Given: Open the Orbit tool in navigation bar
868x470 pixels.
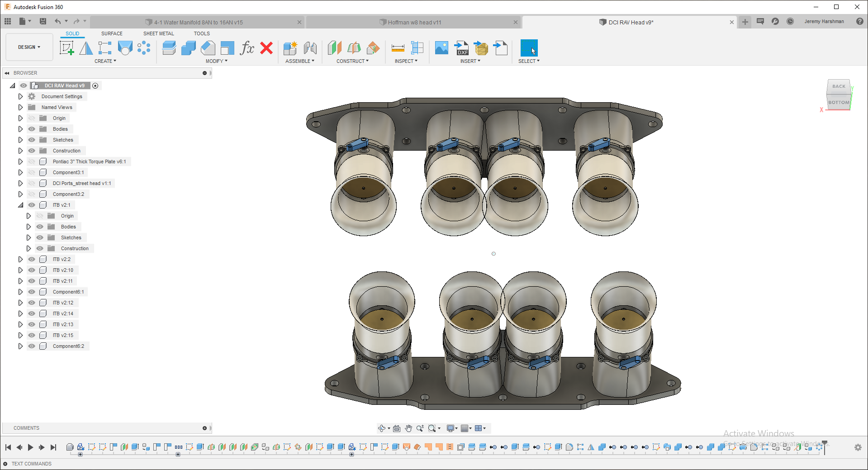Looking at the screenshot, I should click(382, 428).
